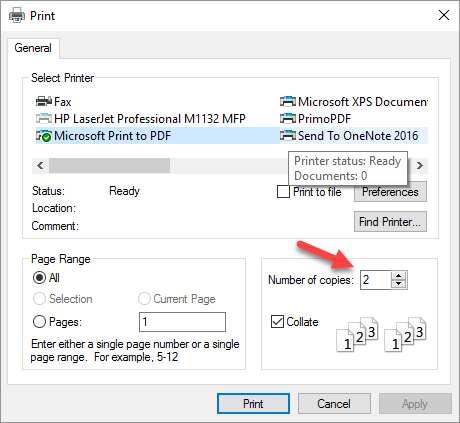Screen dimensions: 460x423
Task: Click the Pages range input field
Action: pos(182,322)
